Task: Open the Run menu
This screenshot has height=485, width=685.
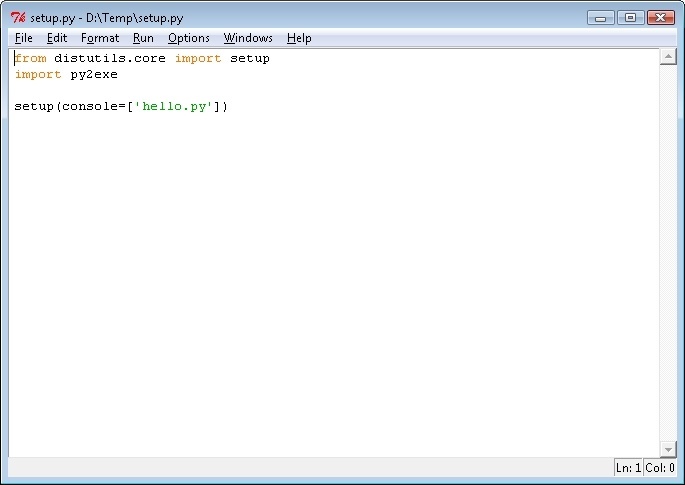Action: click(x=143, y=38)
